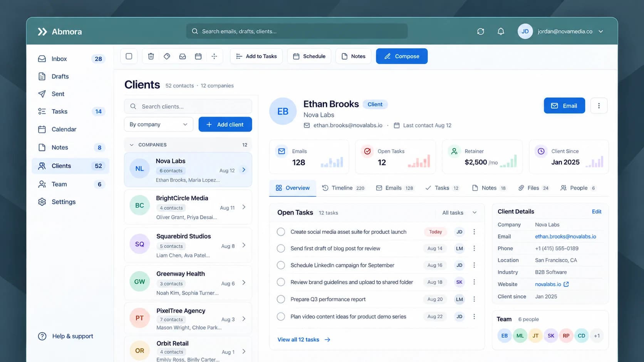Open menu for Prepare Q3 performance report task

pyautogui.click(x=474, y=299)
